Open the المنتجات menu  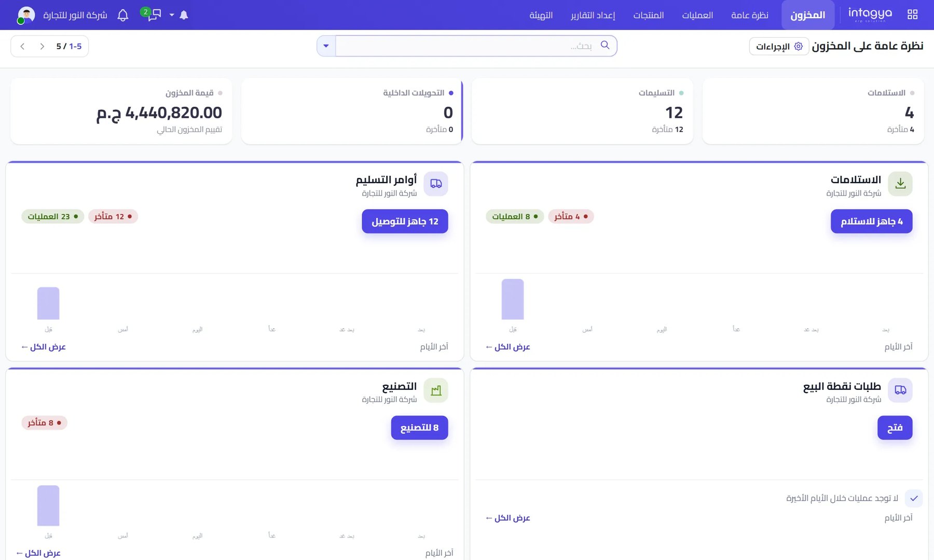point(649,15)
